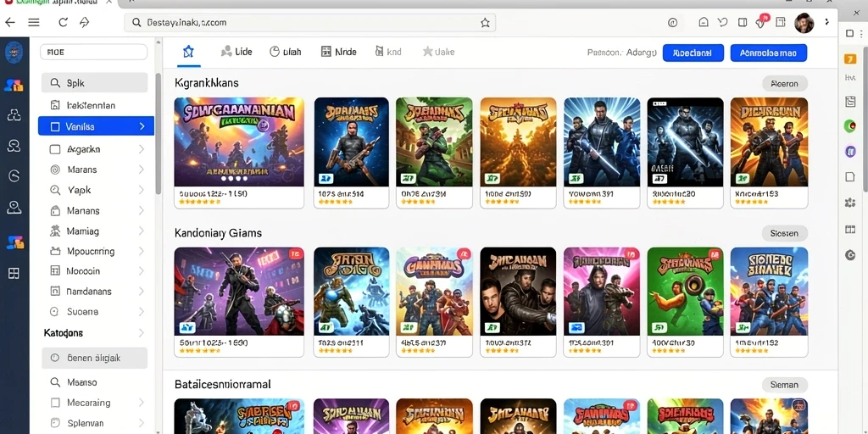Expand the Katodons section chevron

142,332
